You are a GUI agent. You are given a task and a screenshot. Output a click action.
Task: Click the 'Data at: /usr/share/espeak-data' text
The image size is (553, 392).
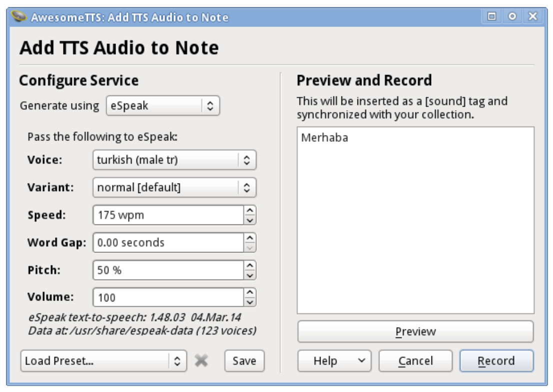142,330
